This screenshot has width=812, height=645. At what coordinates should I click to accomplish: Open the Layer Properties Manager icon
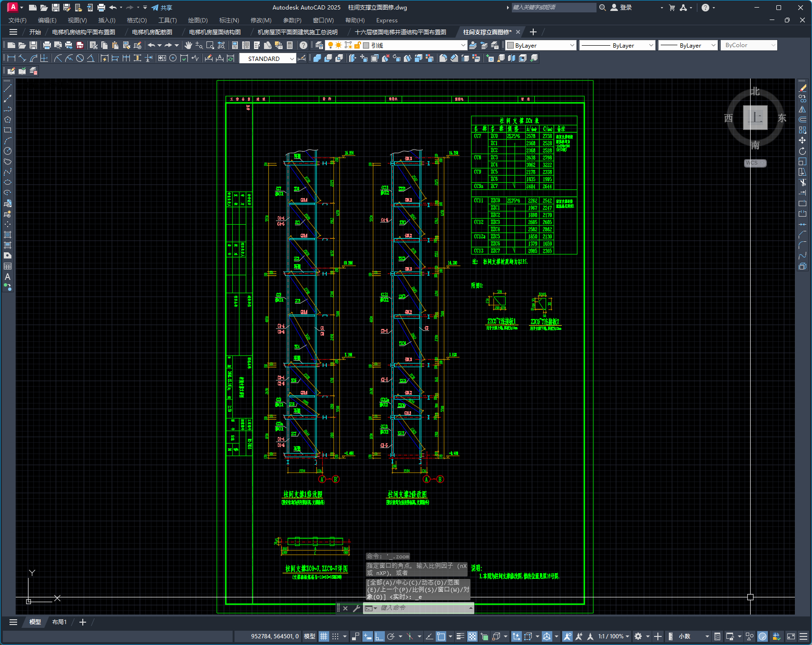coord(319,45)
